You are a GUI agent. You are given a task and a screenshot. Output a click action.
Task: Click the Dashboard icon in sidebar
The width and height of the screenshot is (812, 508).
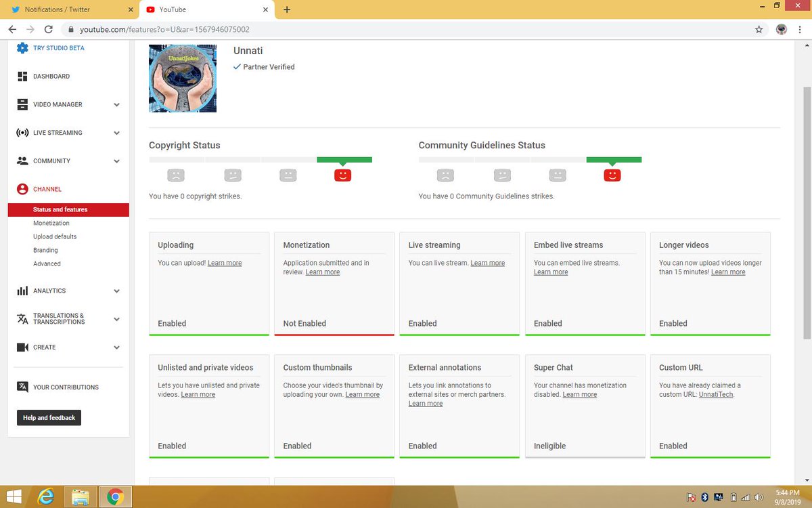coord(22,77)
